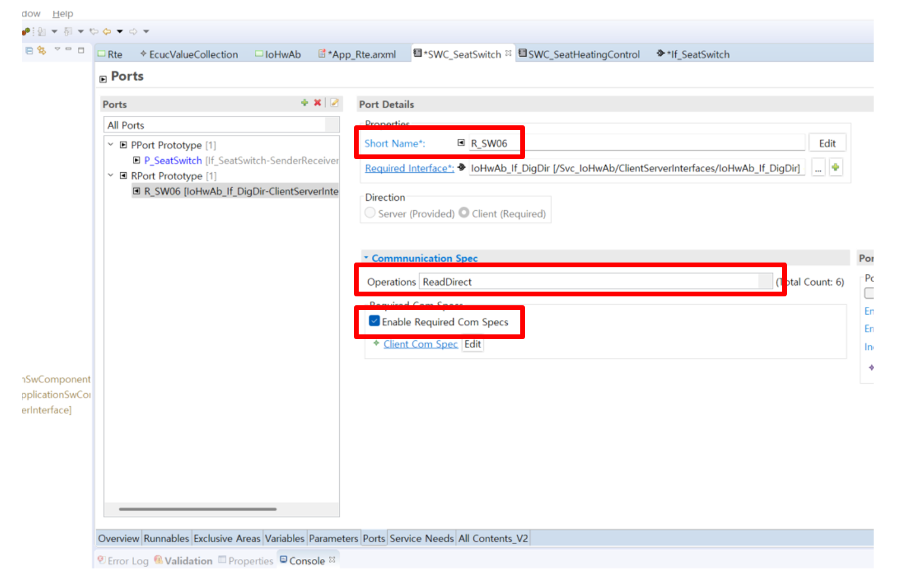Select the Client (Required) radio button
The width and height of the screenshot is (898, 588).
click(464, 213)
